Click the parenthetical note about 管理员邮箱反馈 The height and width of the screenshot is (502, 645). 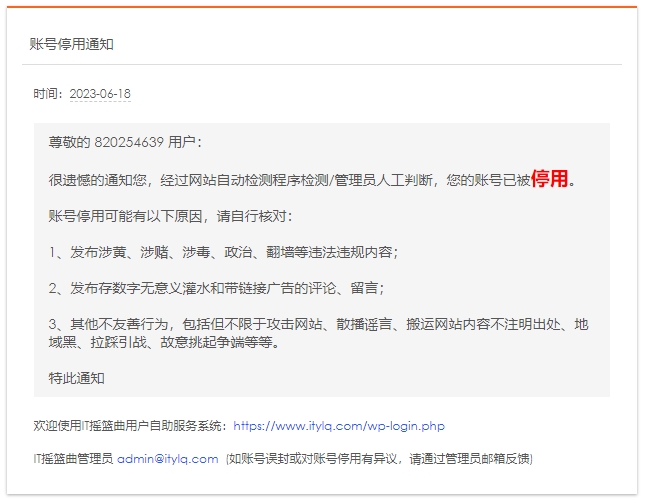(x=378, y=459)
